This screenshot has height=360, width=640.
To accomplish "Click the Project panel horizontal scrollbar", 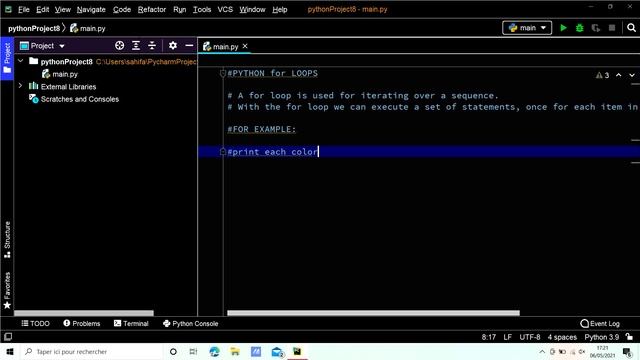I will click(x=84, y=313).
